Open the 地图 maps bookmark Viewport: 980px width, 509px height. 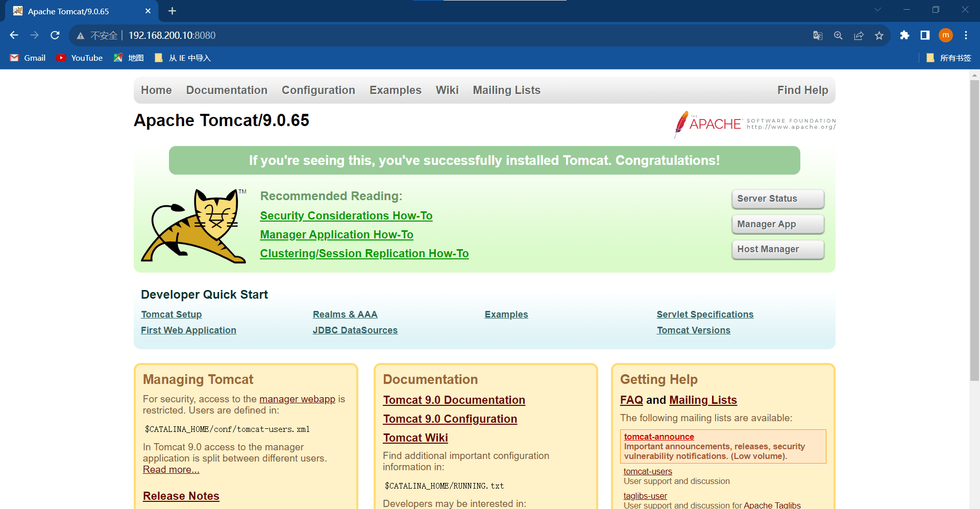point(129,58)
